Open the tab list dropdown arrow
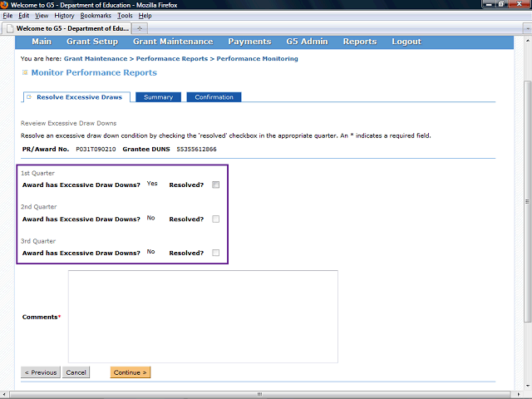Viewport: 532px width, 399px height. coord(527,28)
